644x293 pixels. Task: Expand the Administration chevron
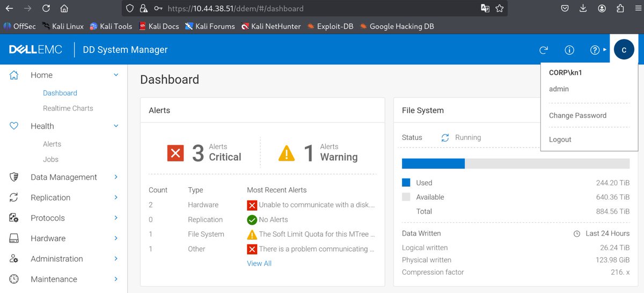[116, 259]
